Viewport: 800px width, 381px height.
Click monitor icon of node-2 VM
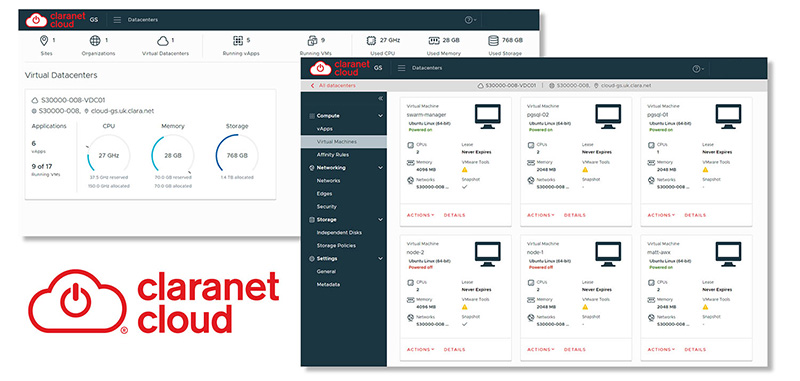coord(488,254)
